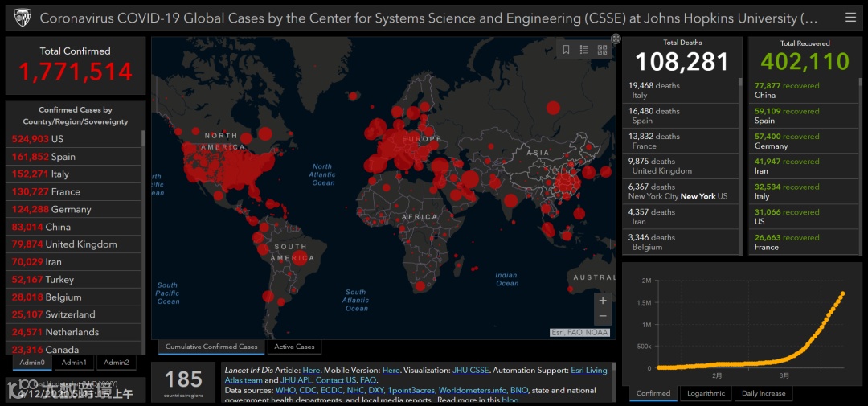
Task: Select United Kingdom in confirmed list
Action: pyautogui.click(x=76, y=244)
